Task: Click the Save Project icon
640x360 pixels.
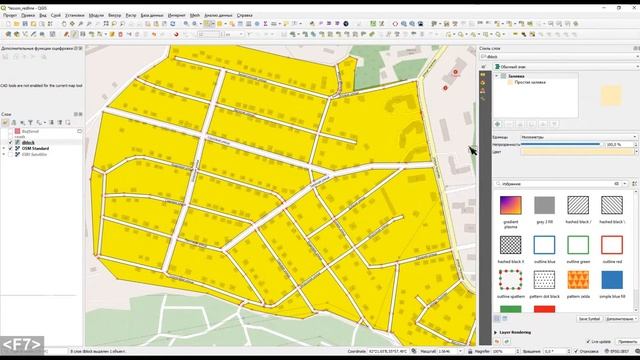Action: click(25, 24)
